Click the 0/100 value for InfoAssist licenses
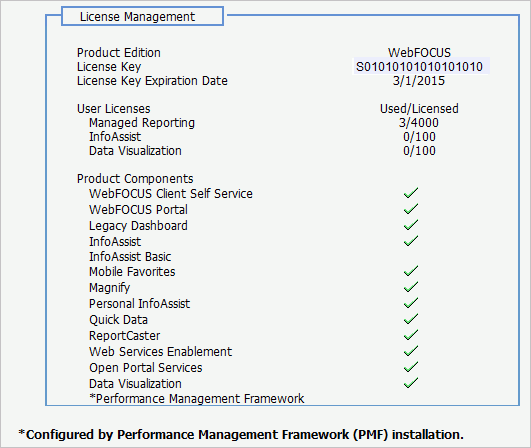This screenshot has width=531, height=448. 419,137
